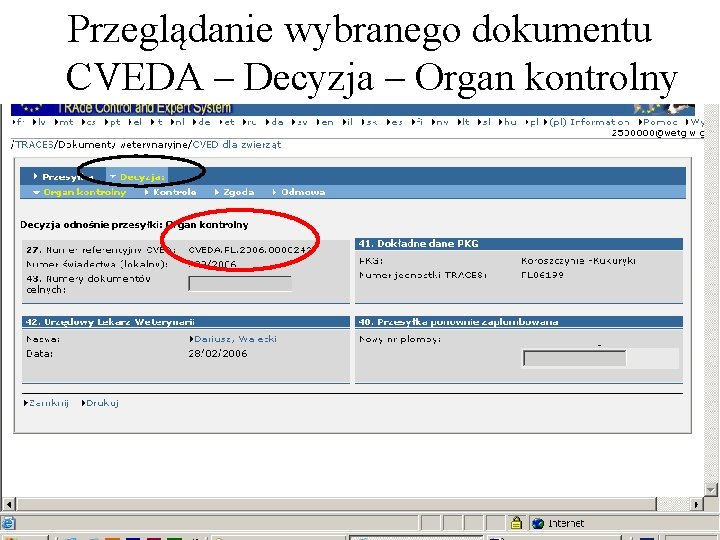
Task: Select the date 28/02/2006
Action: pos(218,354)
